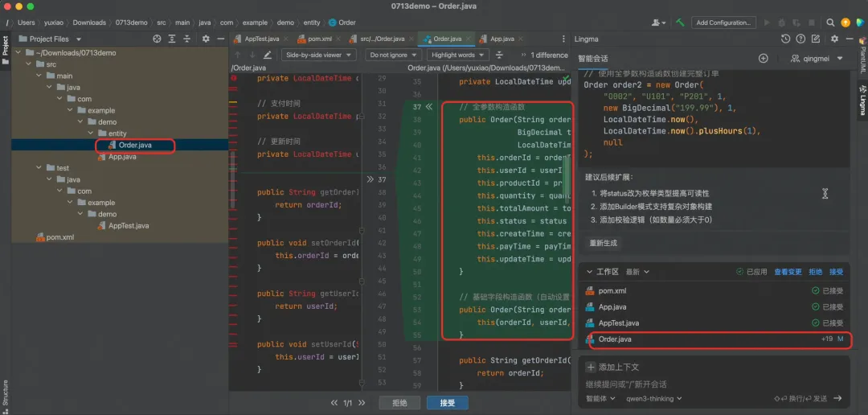Click the Lingma help question mark icon
Image resolution: width=868 pixels, height=415 pixels.
(x=800, y=39)
